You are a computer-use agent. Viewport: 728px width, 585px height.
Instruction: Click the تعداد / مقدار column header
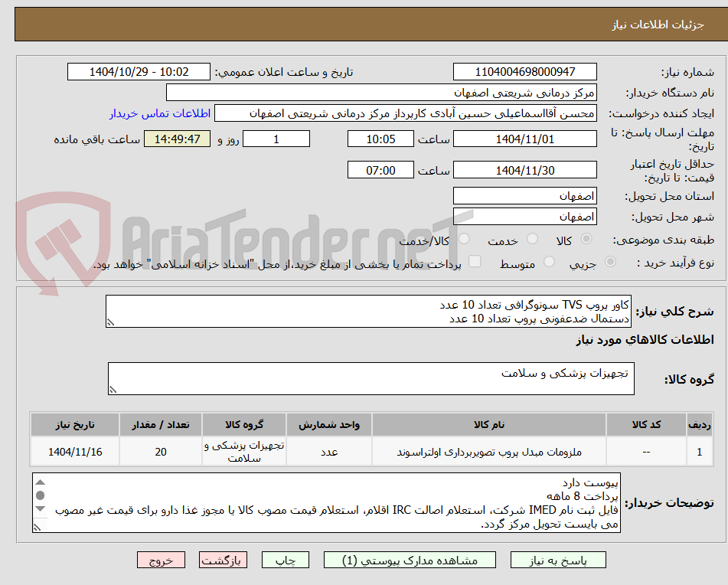tap(161, 425)
